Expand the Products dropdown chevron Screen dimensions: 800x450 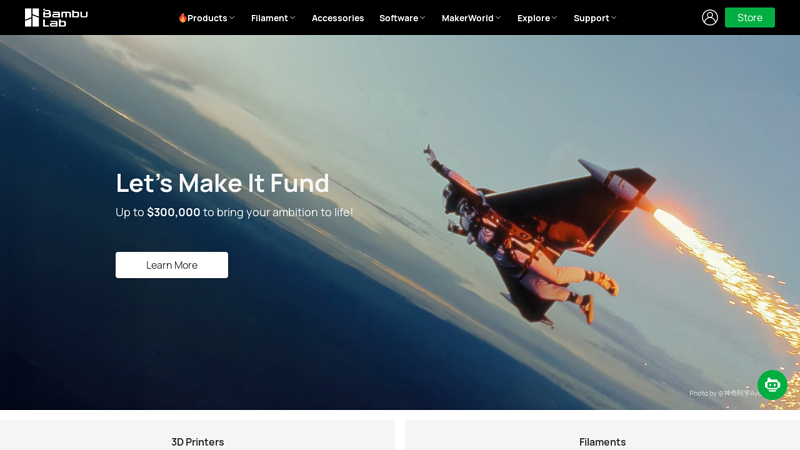(232, 18)
